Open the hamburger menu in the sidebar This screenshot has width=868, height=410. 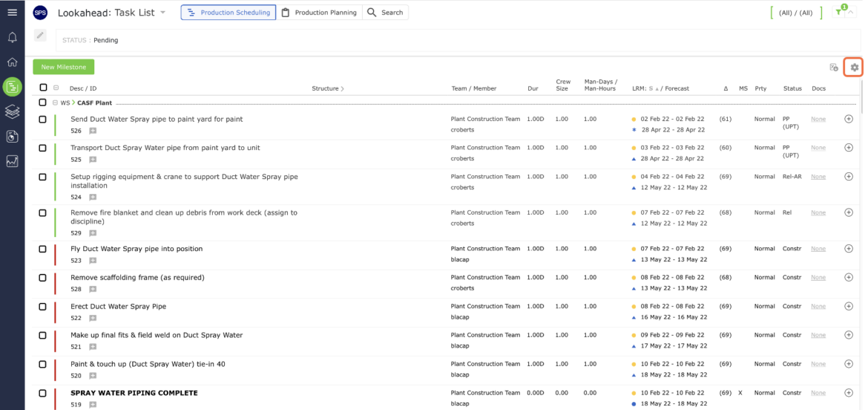pos(12,12)
